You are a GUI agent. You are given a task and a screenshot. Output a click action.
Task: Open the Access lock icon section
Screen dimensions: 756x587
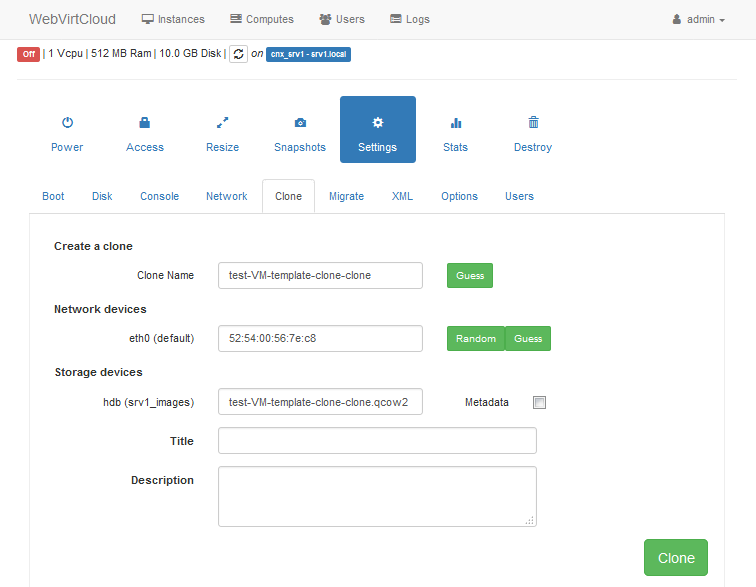click(145, 123)
